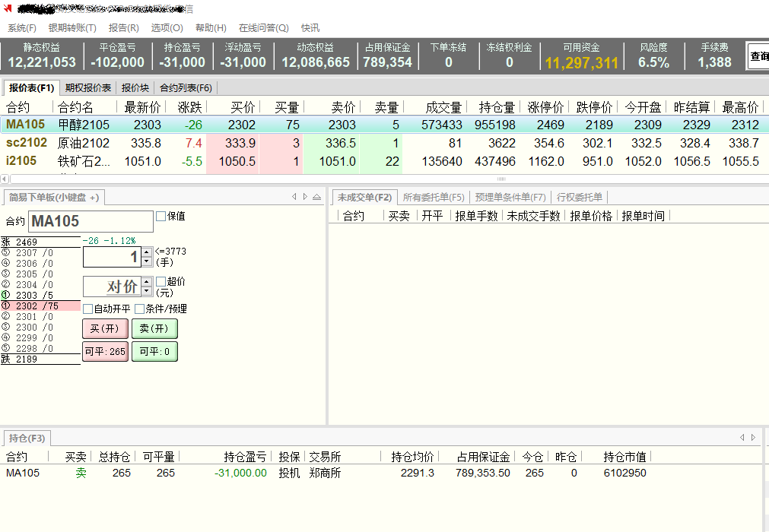Switch to the 合约列表(F6) tab

click(x=186, y=87)
